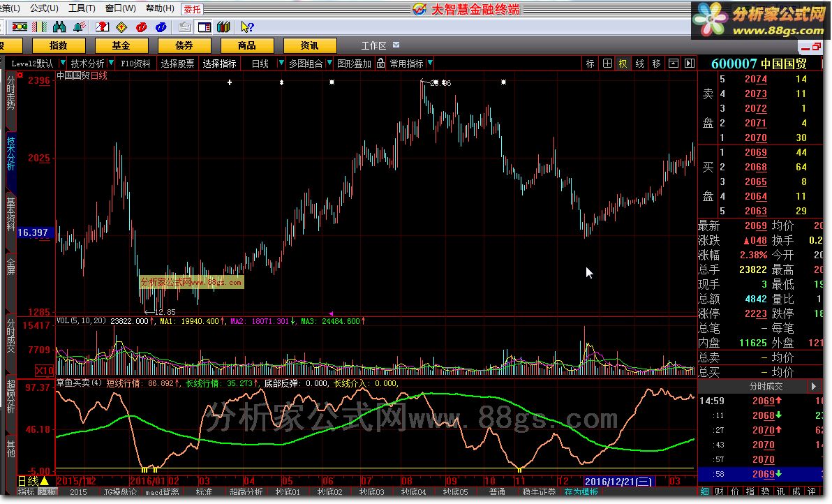Toggle the 线 drawing line button
The image size is (832, 504).
click(x=640, y=64)
